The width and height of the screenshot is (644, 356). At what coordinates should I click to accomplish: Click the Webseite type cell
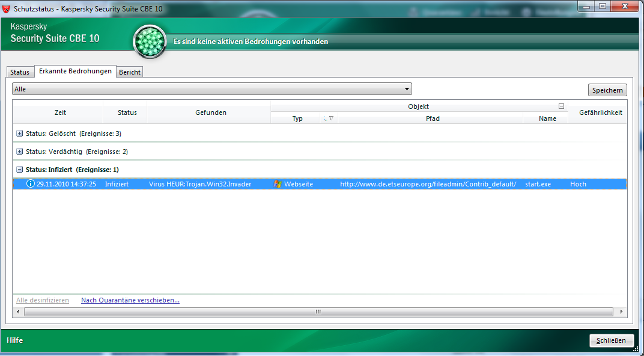point(299,184)
